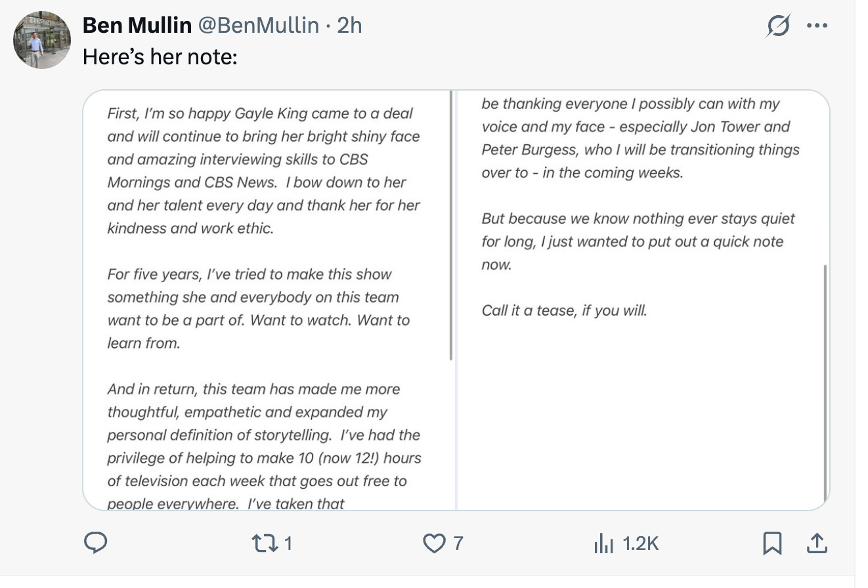Click the Ben Mullin display name
The height and width of the screenshot is (588, 868).
(x=137, y=26)
